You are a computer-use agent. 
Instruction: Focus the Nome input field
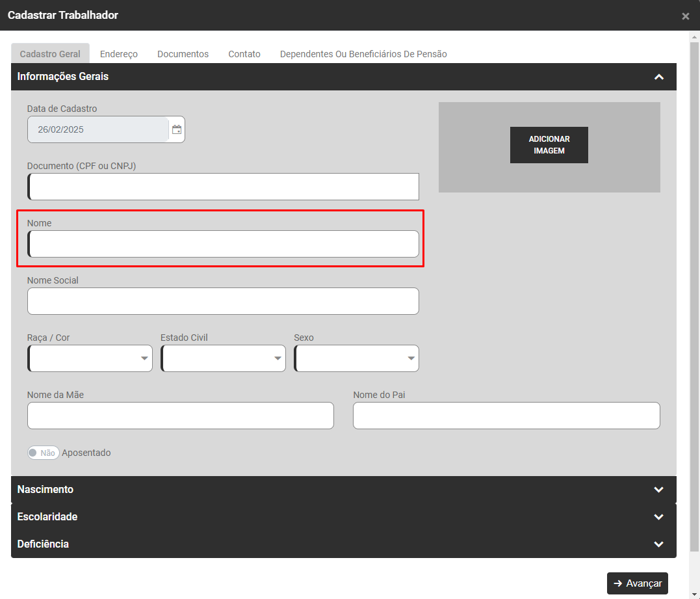224,244
